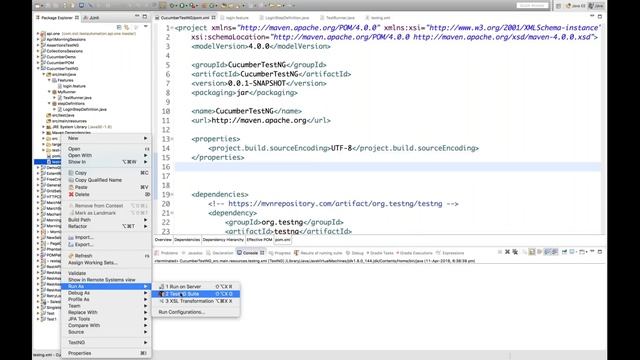Open the Problems view tab

coord(167,253)
